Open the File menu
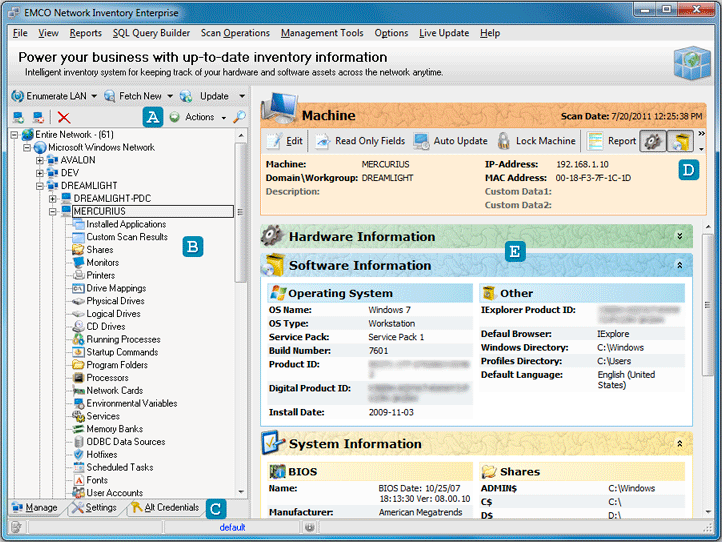Viewport: 722px width, 542px height. click(20, 33)
